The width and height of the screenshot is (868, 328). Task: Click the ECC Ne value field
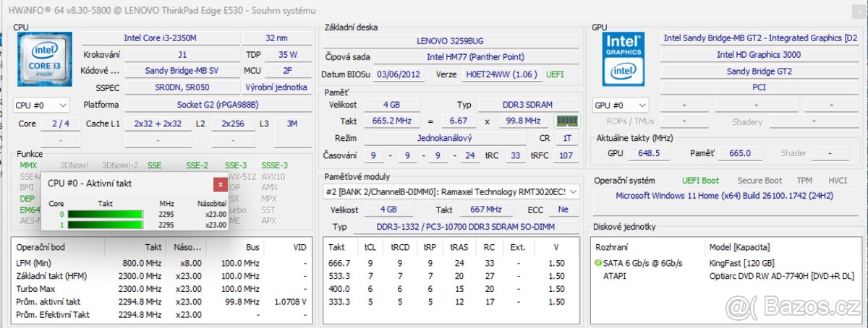click(563, 210)
